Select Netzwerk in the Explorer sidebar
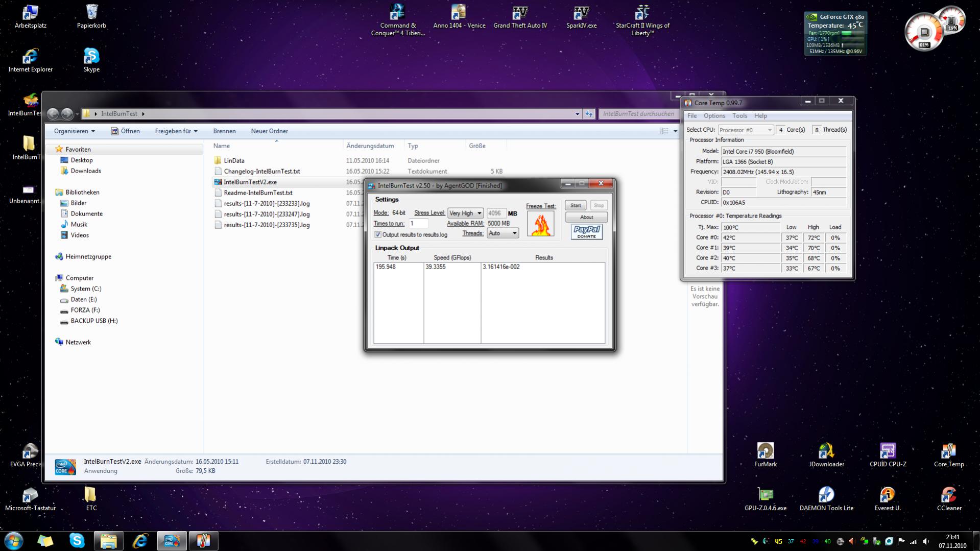Screen dimensions: 980x551 pos(78,343)
